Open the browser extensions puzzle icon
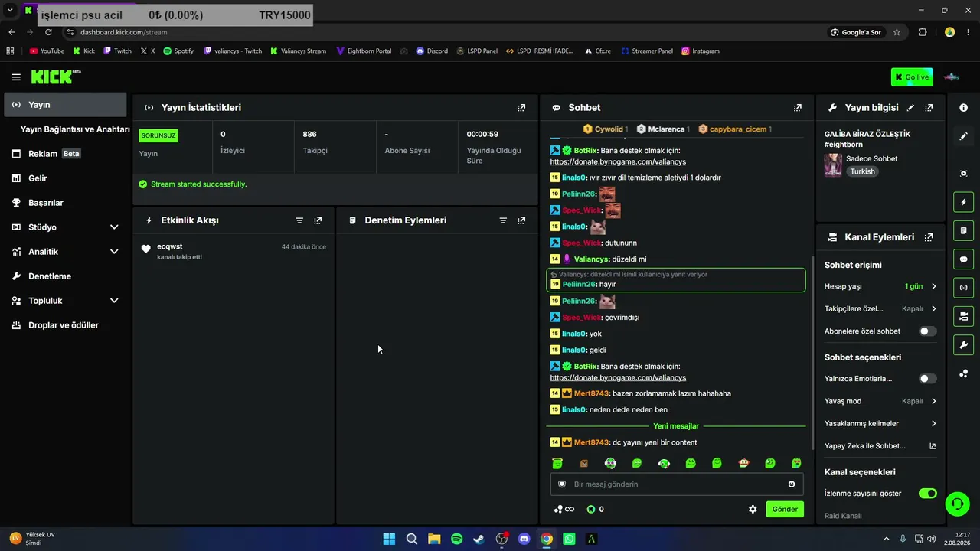The width and height of the screenshot is (980, 551). pyautogui.click(x=923, y=32)
